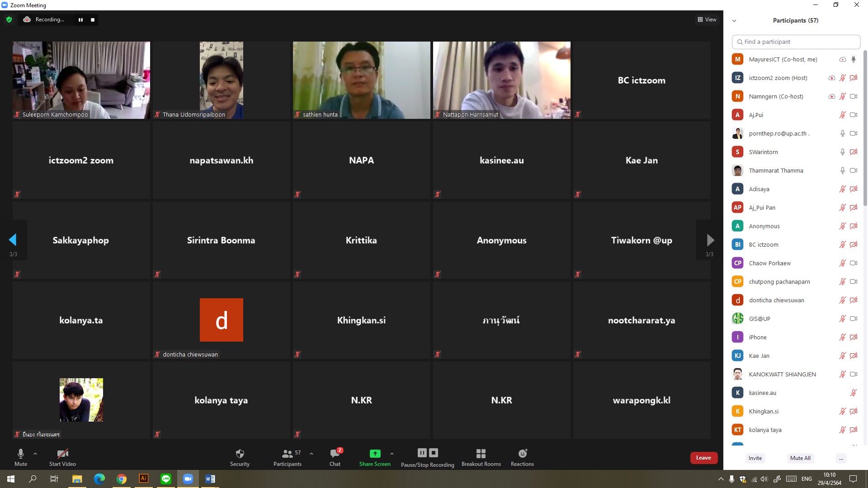
Task: Click participants list scrollbar
Action: click(x=865, y=129)
